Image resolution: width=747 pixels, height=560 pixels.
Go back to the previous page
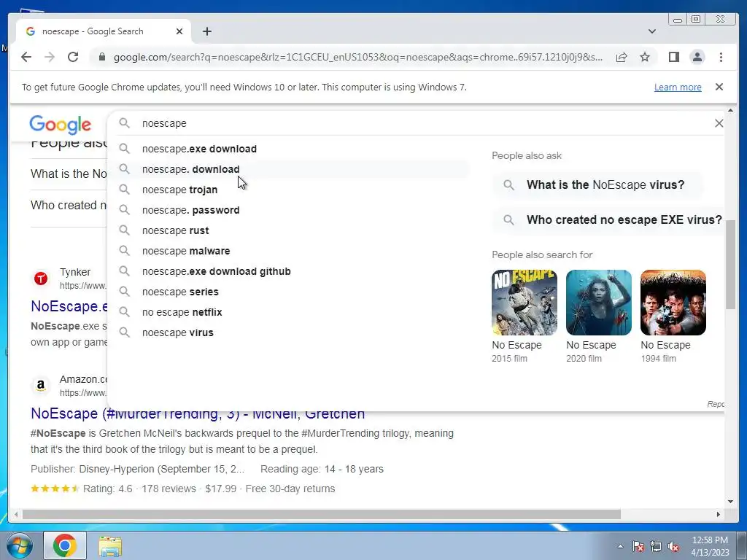(x=26, y=57)
